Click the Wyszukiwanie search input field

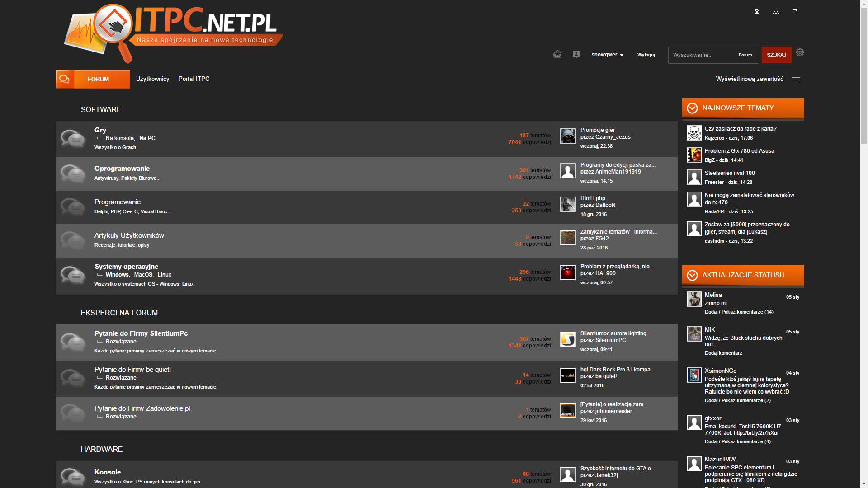tap(701, 55)
